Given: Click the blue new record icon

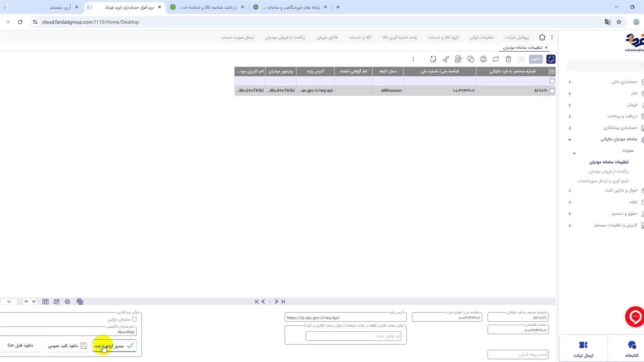Looking at the screenshot, I should click(551, 59).
